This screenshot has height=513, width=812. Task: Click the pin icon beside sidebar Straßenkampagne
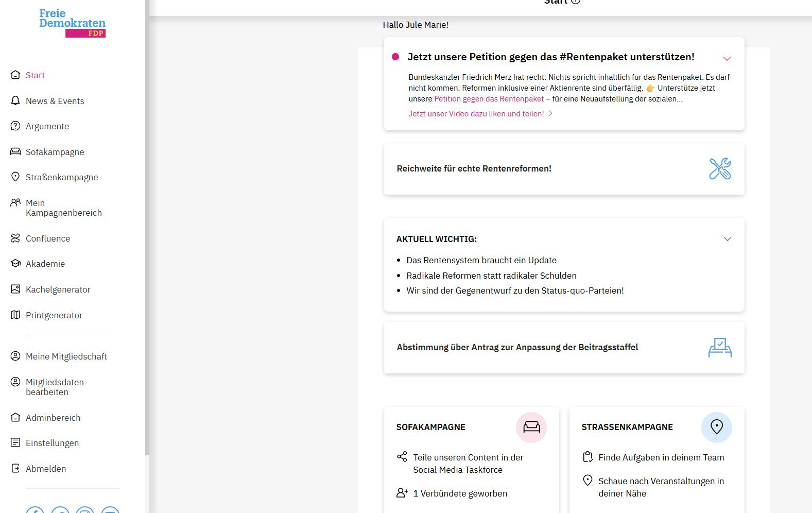click(x=15, y=177)
